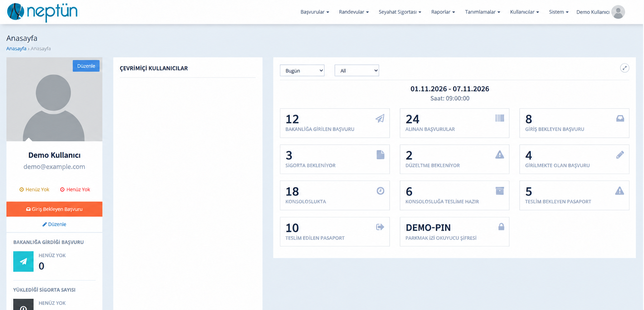This screenshot has height=310, width=644.
Task: Open the Demo Kullanıcı avatar icon in header
Action: (x=618, y=12)
